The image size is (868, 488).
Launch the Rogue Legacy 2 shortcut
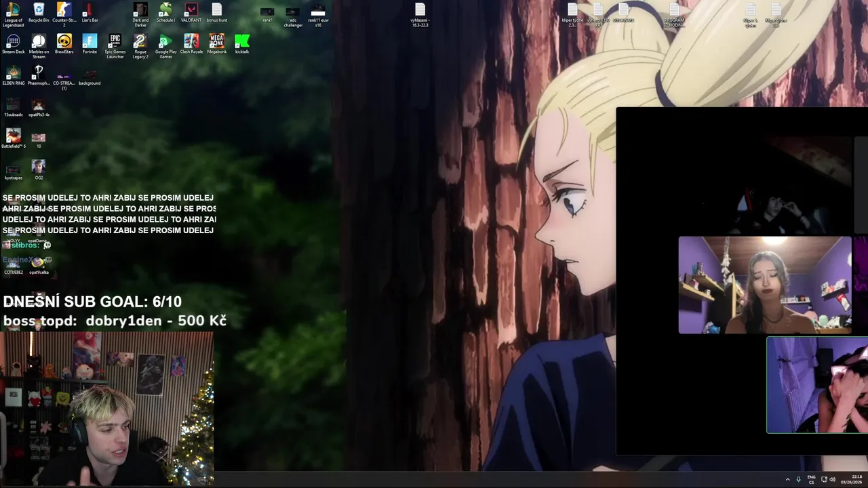[140, 46]
